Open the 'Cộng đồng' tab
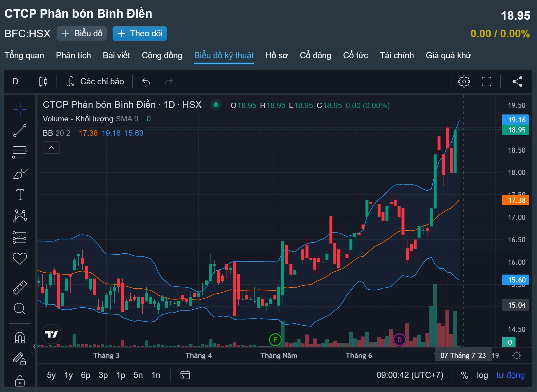The width and height of the screenshot is (537, 392). [162, 55]
